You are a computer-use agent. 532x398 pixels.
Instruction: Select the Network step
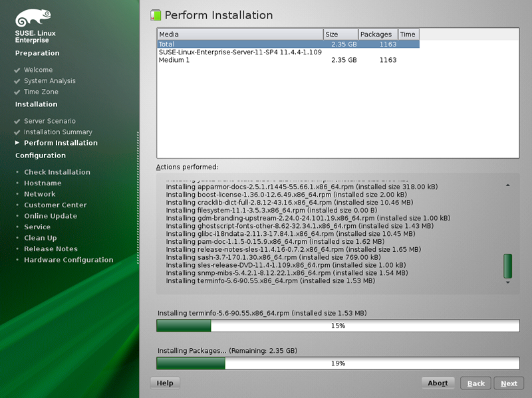pyautogui.click(x=40, y=194)
